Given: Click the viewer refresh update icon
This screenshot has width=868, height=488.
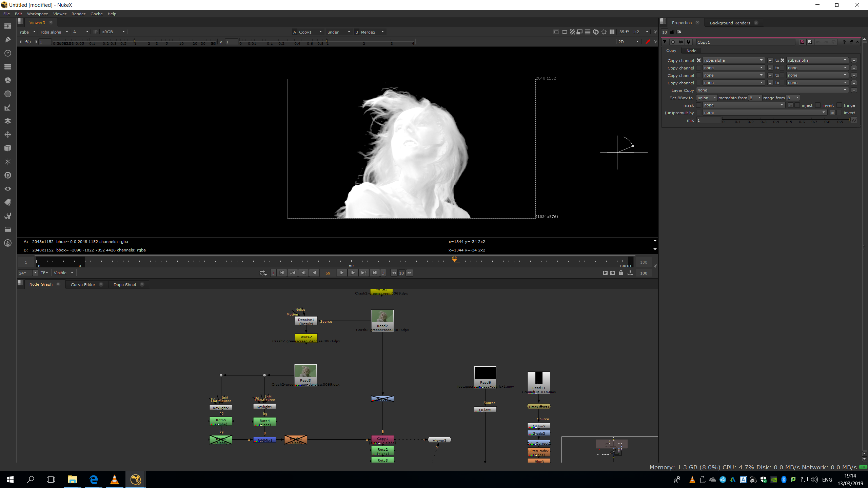Looking at the screenshot, I should pos(596,32).
